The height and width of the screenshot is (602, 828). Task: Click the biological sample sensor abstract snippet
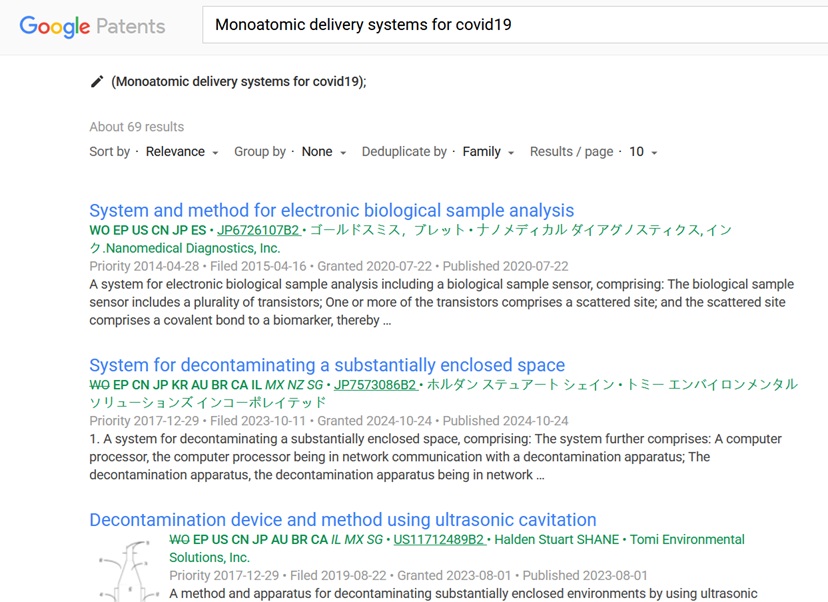point(441,302)
